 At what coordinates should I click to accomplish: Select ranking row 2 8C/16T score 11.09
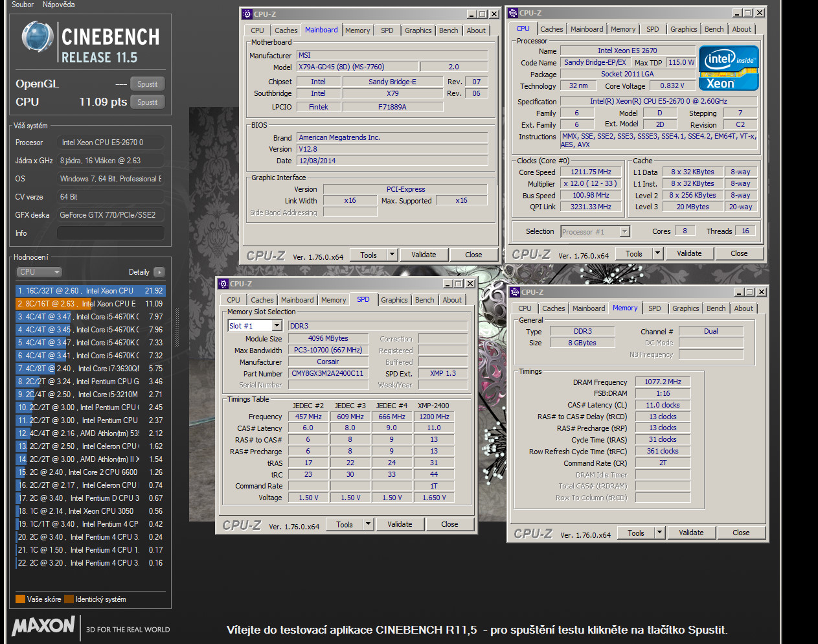[x=90, y=304]
